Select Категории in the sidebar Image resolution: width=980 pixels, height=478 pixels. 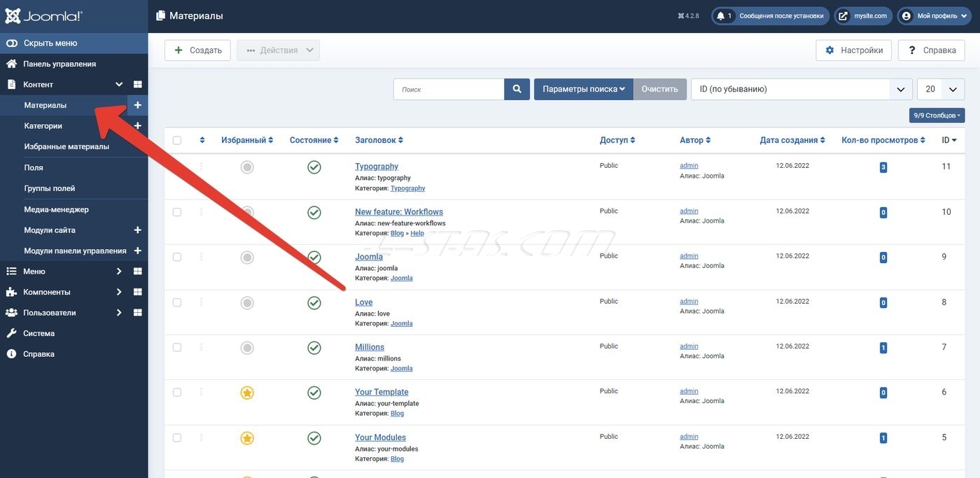pos(43,126)
